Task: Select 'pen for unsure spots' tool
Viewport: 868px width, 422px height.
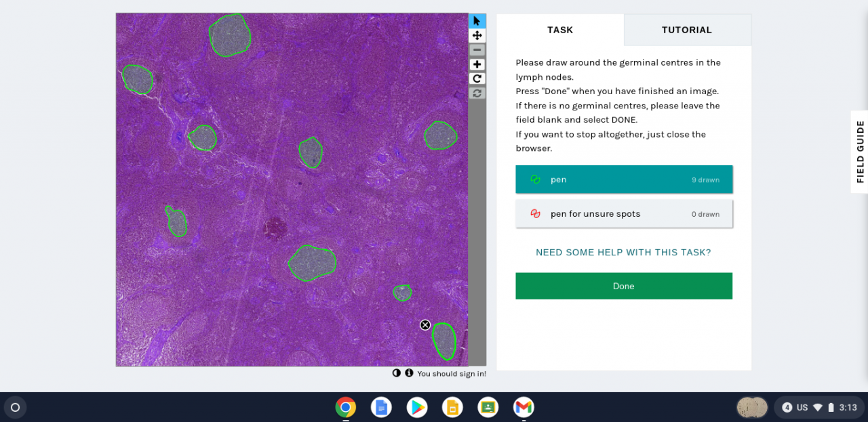Action: 624,213
